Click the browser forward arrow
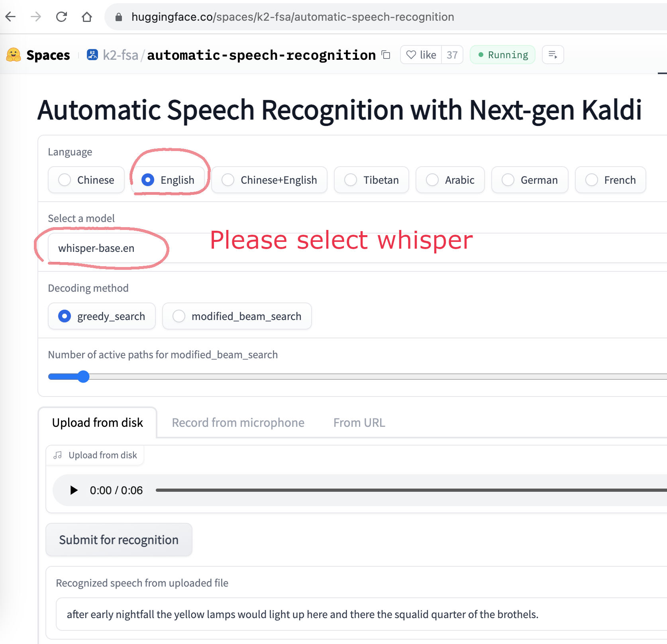Screen dimensions: 667x644 pos(36,17)
